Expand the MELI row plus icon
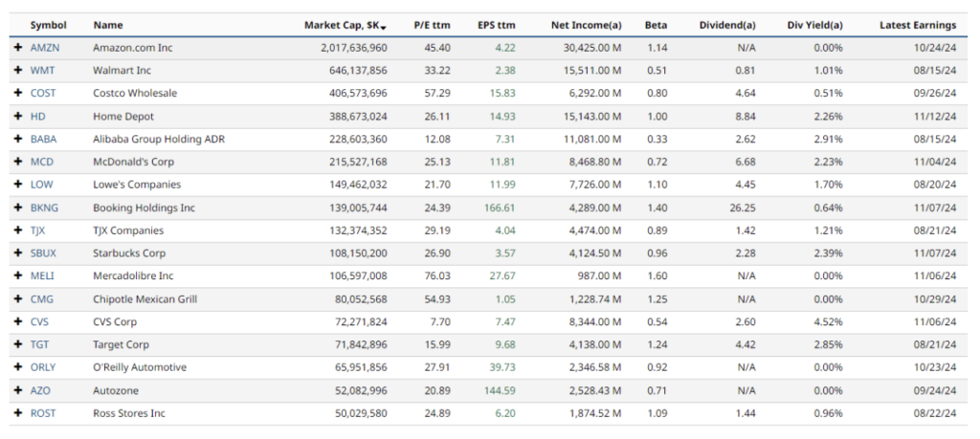The image size is (980, 439). coord(18,276)
